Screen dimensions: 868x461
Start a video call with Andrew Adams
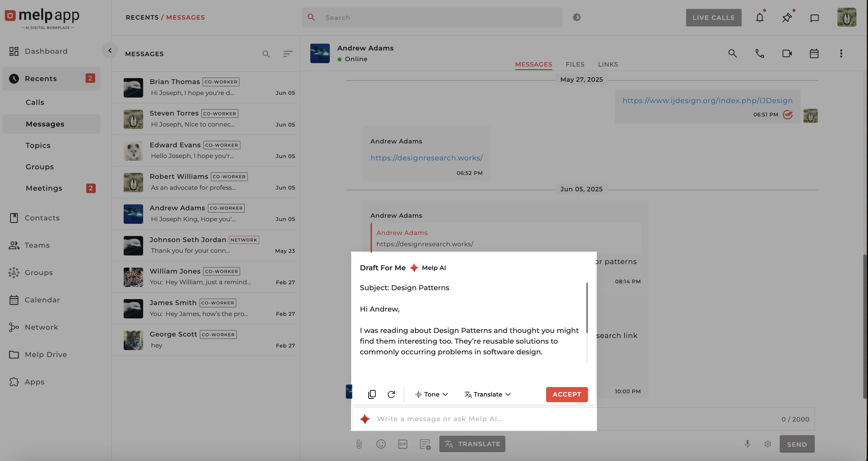pyautogui.click(x=787, y=53)
